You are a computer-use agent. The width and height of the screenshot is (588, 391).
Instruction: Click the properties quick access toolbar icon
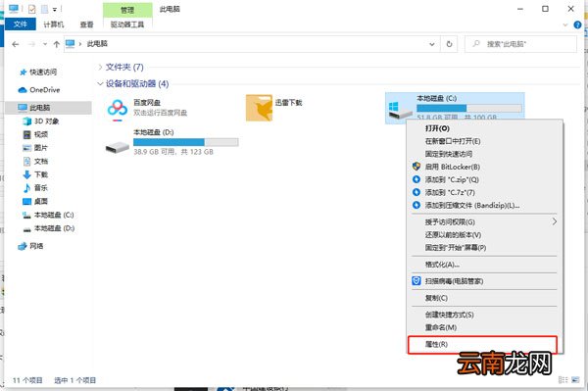[x=32, y=9]
